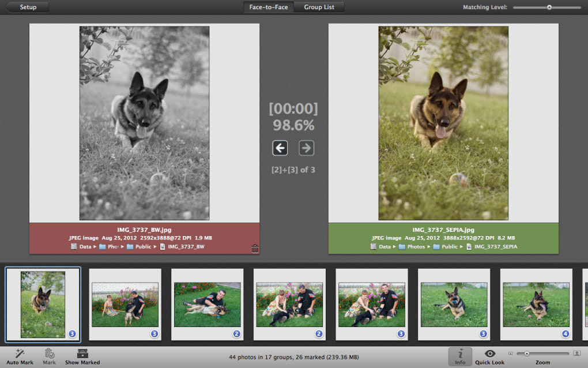The width and height of the screenshot is (588, 368).
Task: Select first group thumbnail of dog portrait
Action: click(x=43, y=305)
